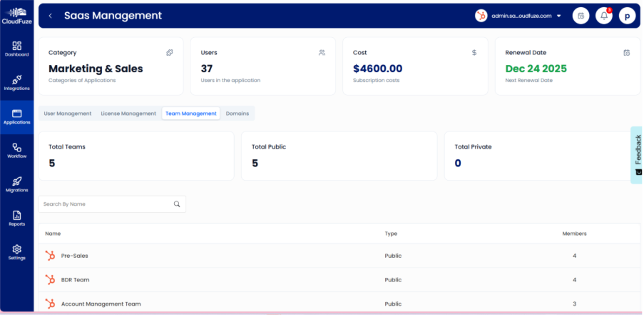Click member count 3 for Account Management

pyautogui.click(x=574, y=304)
